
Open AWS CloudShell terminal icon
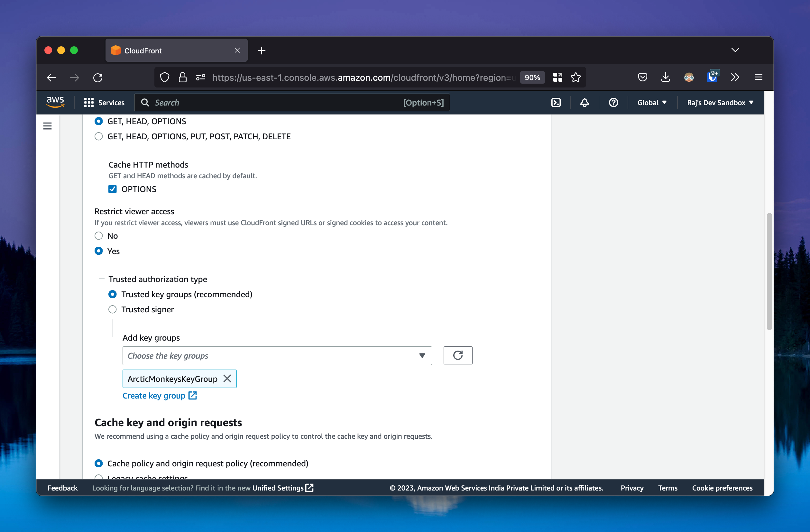pos(556,103)
